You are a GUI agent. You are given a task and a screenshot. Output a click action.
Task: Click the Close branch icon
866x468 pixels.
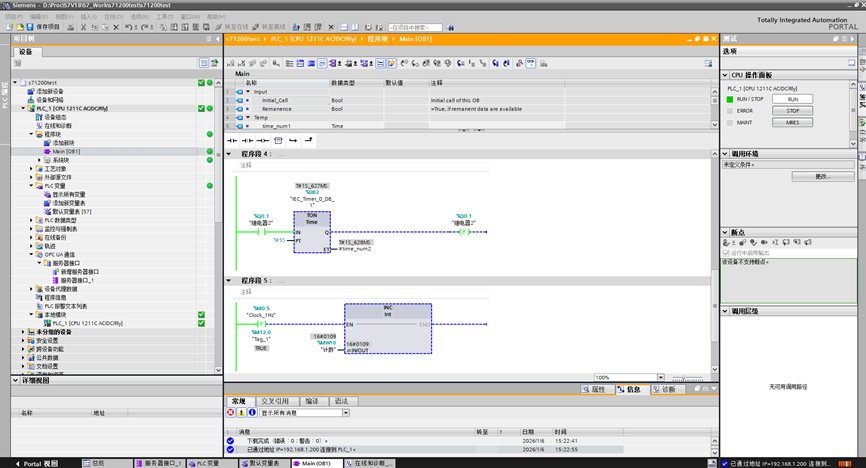(309, 140)
